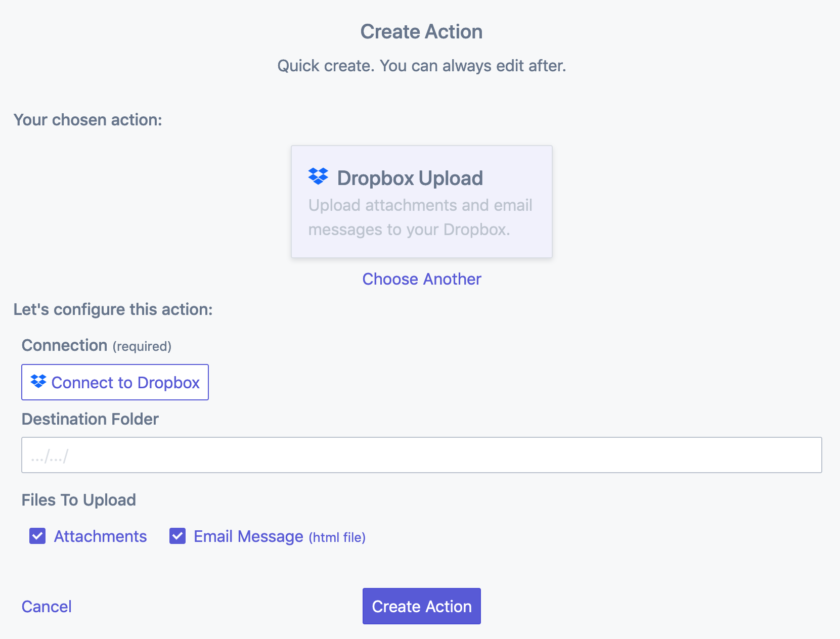The height and width of the screenshot is (639, 840).
Task: Click the Choose Another link
Action: click(x=422, y=279)
